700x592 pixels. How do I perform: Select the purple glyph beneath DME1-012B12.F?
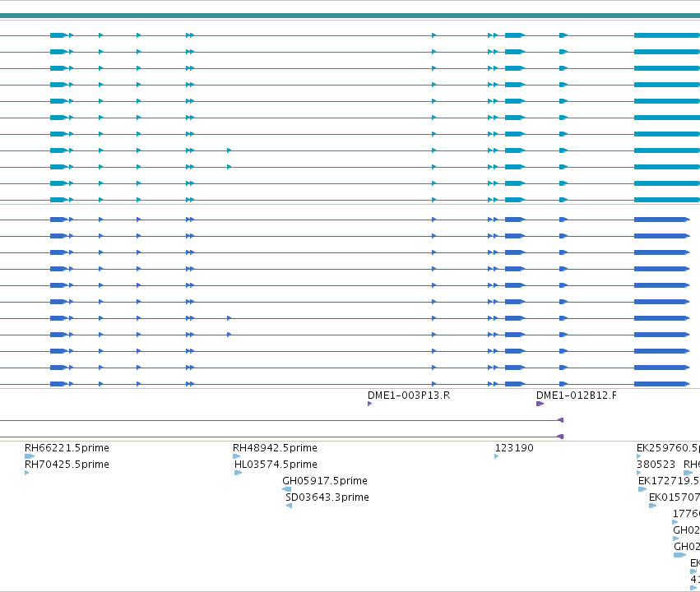coord(540,404)
